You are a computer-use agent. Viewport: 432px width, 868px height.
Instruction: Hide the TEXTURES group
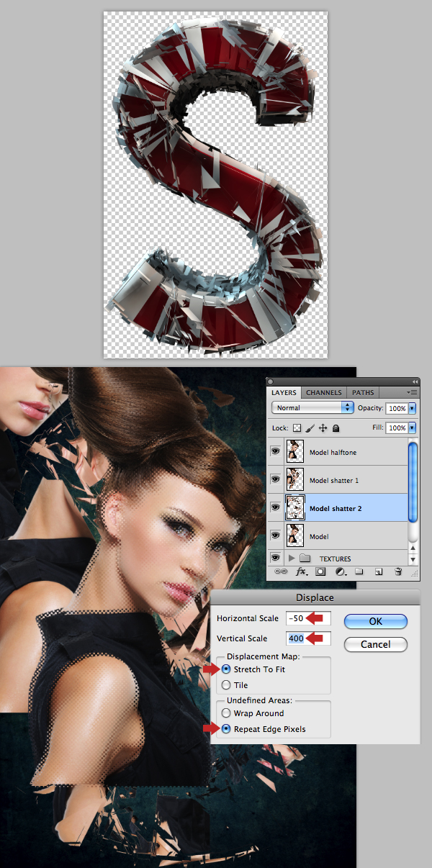pos(276,558)
